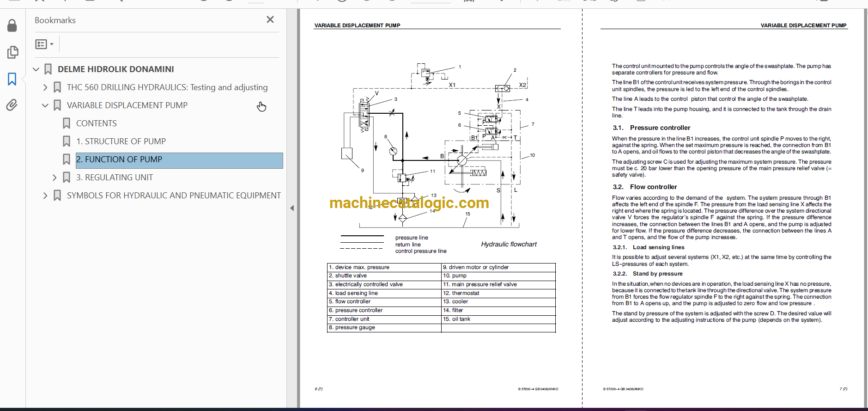
Task: Click table cell '7. controller unit'
Action: click(x=384, y=319)
